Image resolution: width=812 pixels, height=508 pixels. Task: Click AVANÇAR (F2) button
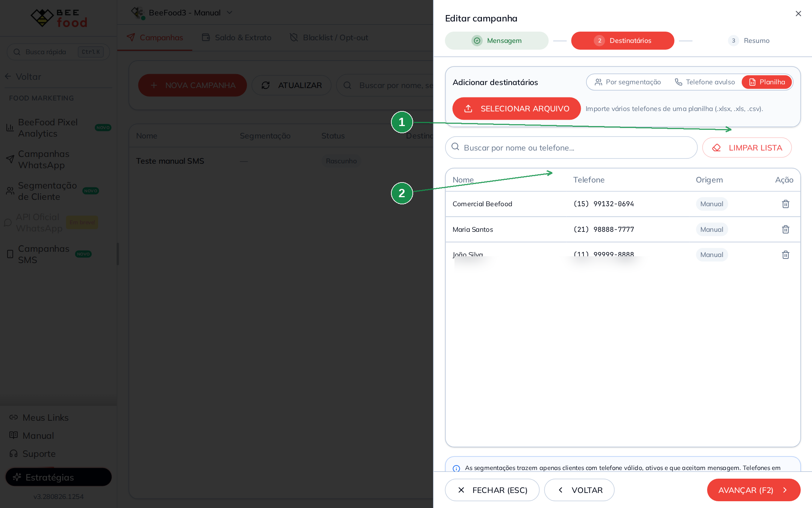pyautogui.click(x=754, y=490)
